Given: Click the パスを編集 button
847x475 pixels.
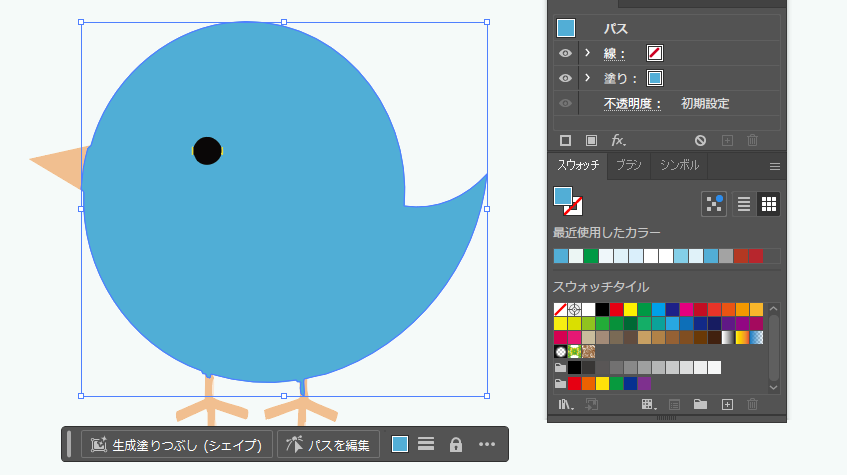Looking at the screenshot, I should (x=328, y=444).
